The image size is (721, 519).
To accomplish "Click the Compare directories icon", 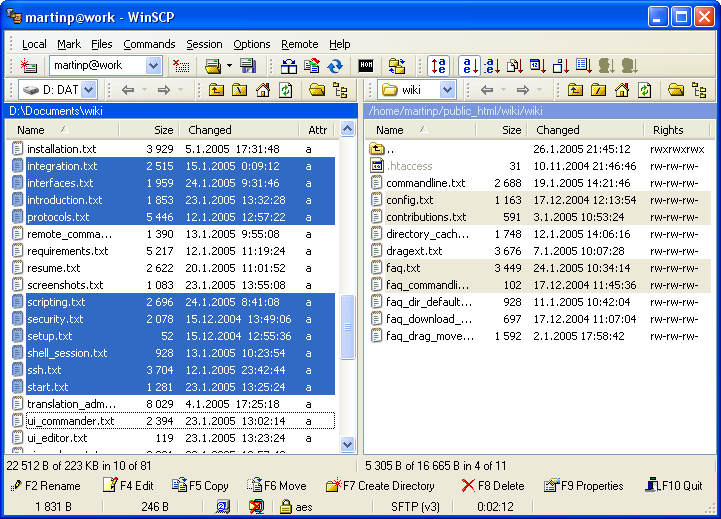I will pyautogui.click(x=289, y=66).
